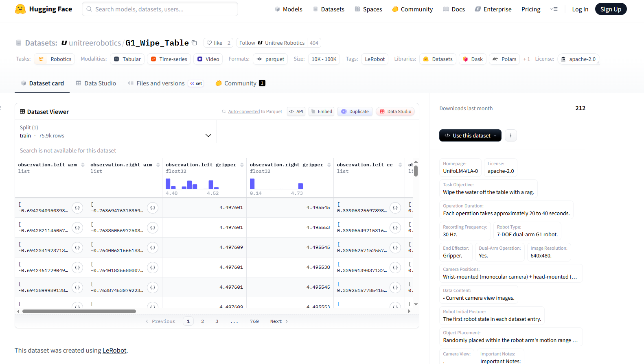Switch to Files and versions tab
This screenshot has width=644, height=364.
click(x=160, y=83)
